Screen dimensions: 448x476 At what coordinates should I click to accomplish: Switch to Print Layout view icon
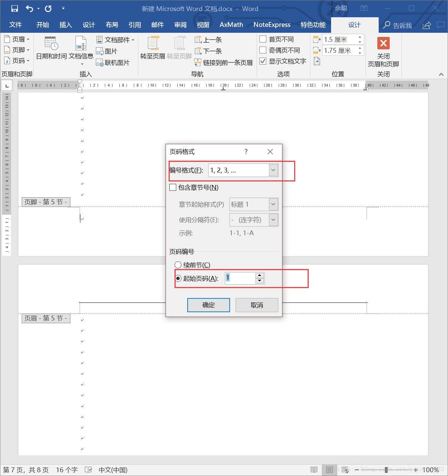tap(329, 470)
